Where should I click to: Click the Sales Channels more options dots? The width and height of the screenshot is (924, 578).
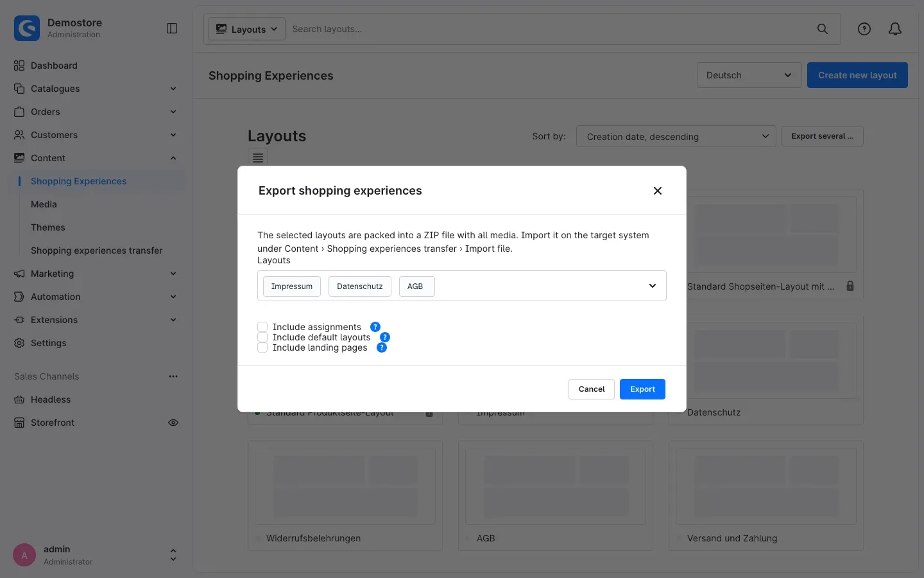click(173, 376)
